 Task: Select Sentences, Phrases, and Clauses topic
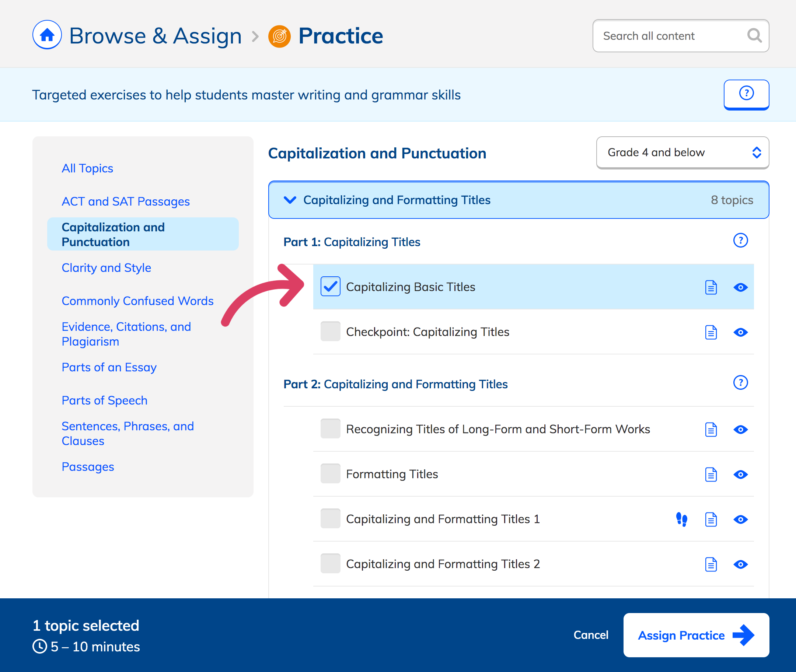(128, 434)
